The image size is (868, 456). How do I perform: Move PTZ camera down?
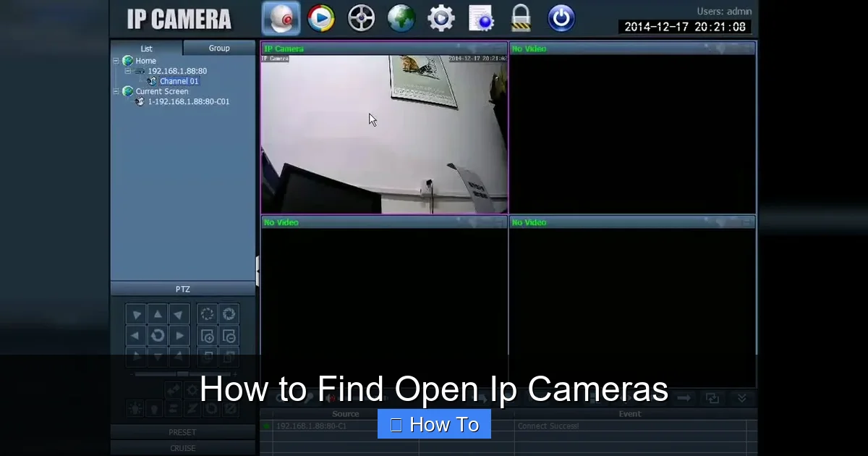coord(158,358)
